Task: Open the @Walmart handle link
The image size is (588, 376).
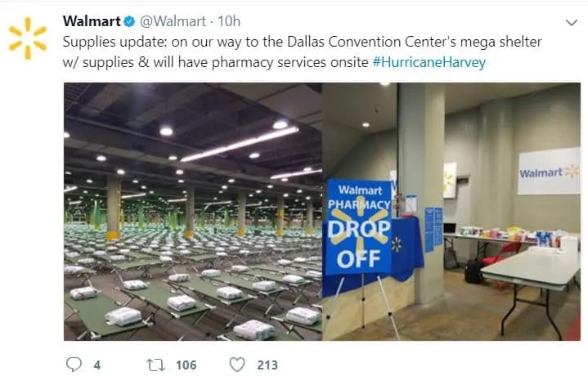Action: pyautogui.click(x=173, y=21)
